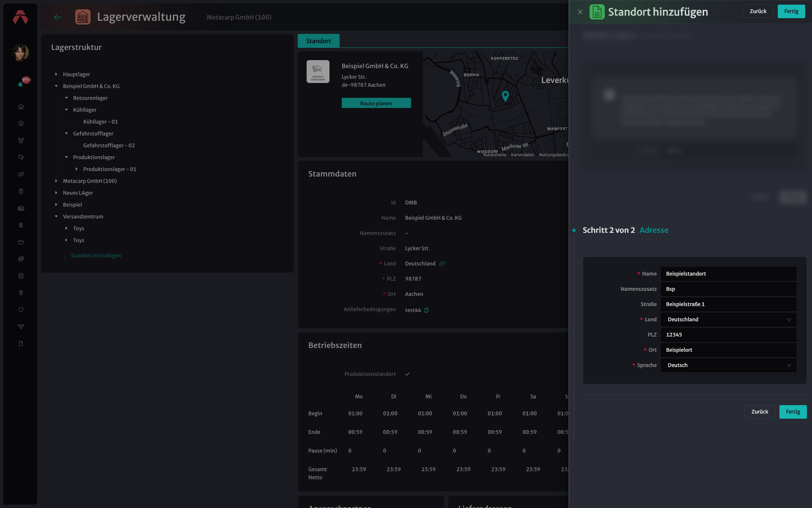Viewport: 812px width, 508px height.
Task: Click the Route planen button
Action: click(x=376, y=103)
